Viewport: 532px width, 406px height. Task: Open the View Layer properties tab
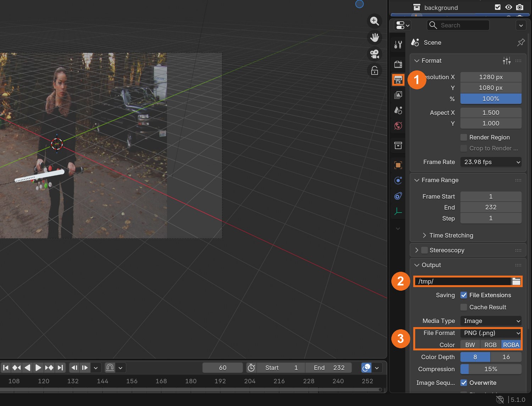click(x=398, y=95)
